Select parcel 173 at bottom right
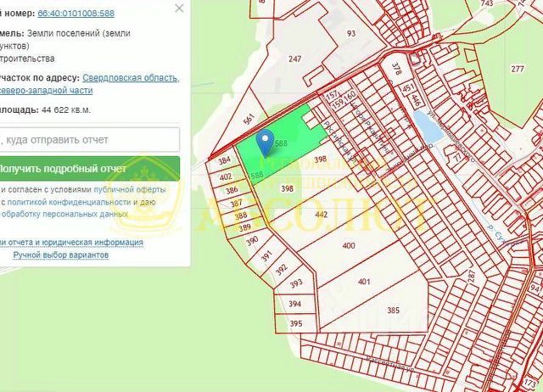This screenshot has width=543, height=392. [529, 384]
